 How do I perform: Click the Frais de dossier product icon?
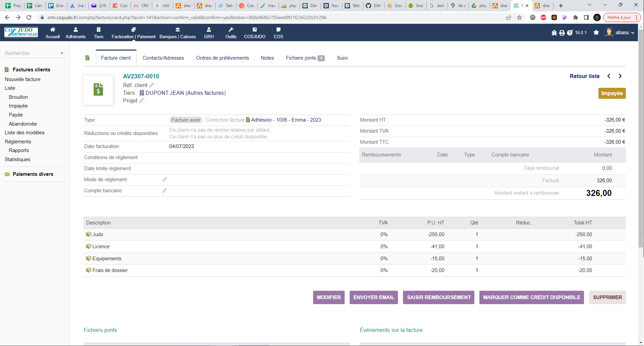(x=89, y=270)
